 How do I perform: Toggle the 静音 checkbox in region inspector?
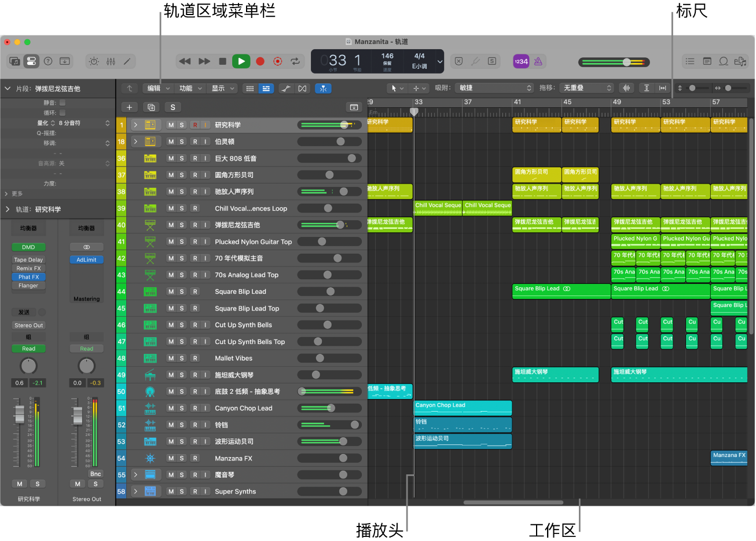pyautogui.click(x=63, y=103)
